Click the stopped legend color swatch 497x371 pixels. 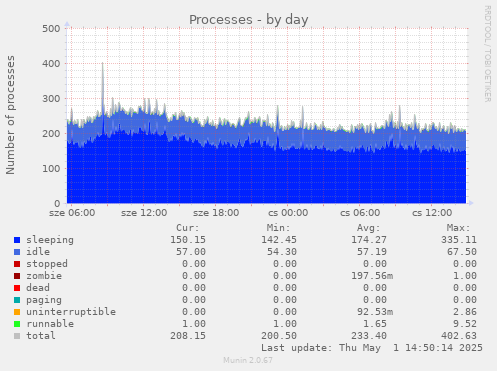(17, 264)
